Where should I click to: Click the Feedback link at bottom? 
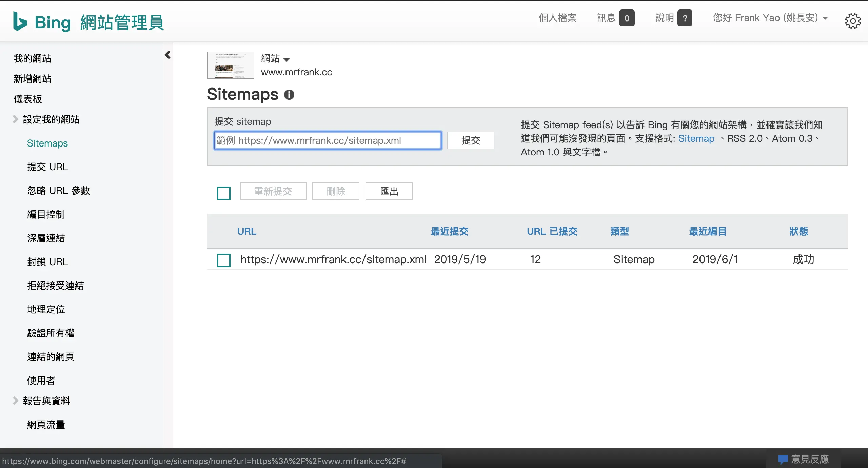point(810,459)
